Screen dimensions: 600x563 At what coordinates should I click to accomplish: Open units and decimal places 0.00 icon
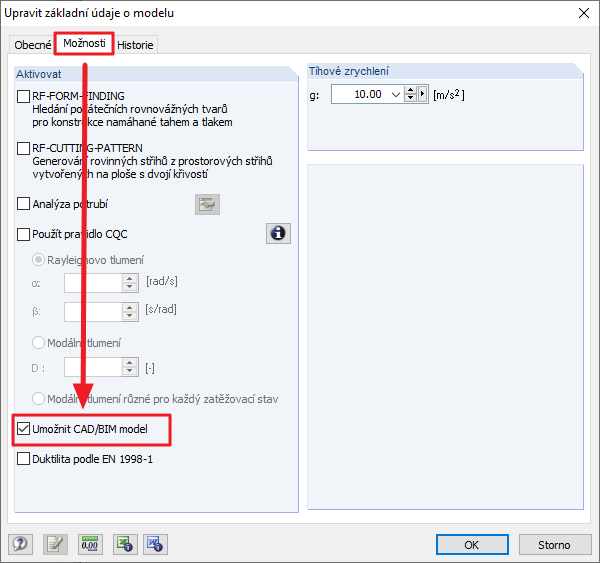coord(90,544)
